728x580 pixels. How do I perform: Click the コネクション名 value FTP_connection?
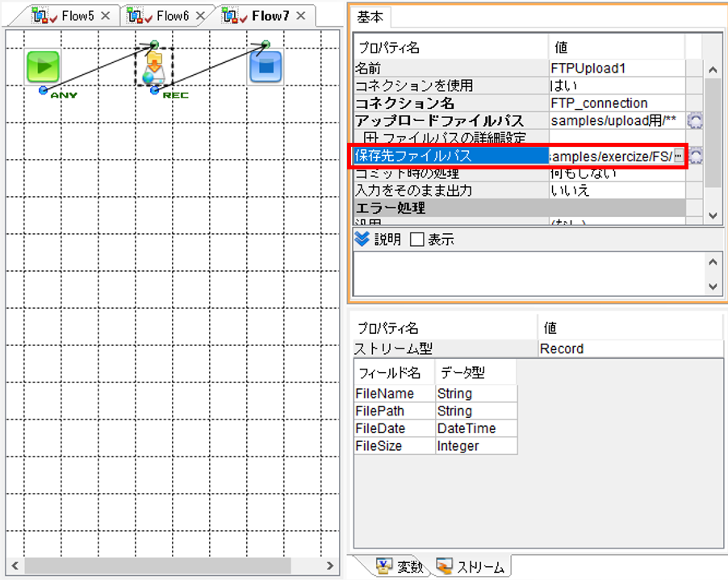tap(617, 103)
